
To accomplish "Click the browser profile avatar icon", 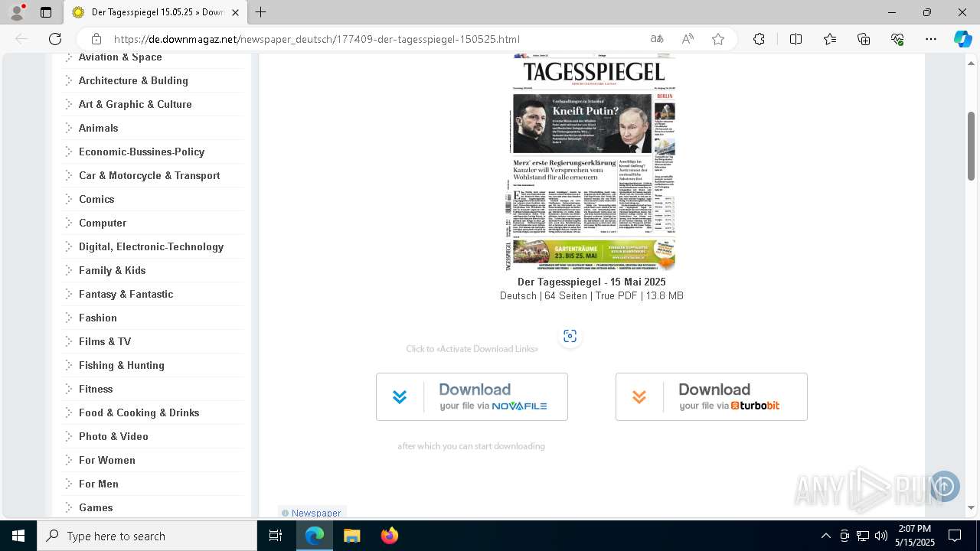I will click(17, 12).
